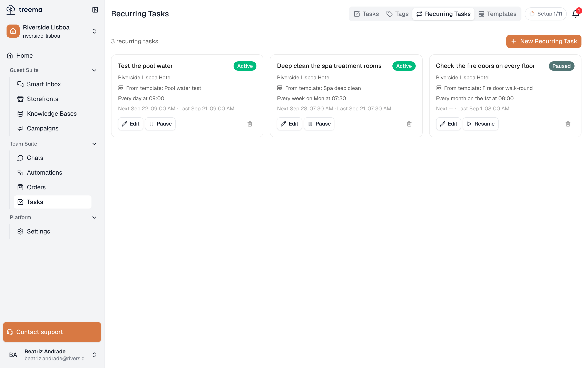Go to Storefronts
This screenshot has width=588, height=368.
click(x=52, y=99)
